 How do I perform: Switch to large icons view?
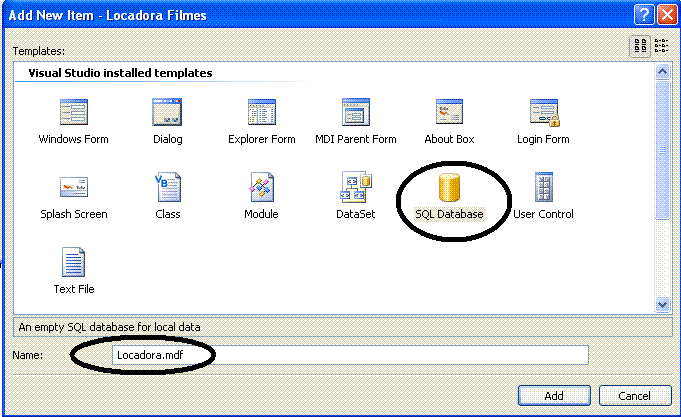click(640, 46)
